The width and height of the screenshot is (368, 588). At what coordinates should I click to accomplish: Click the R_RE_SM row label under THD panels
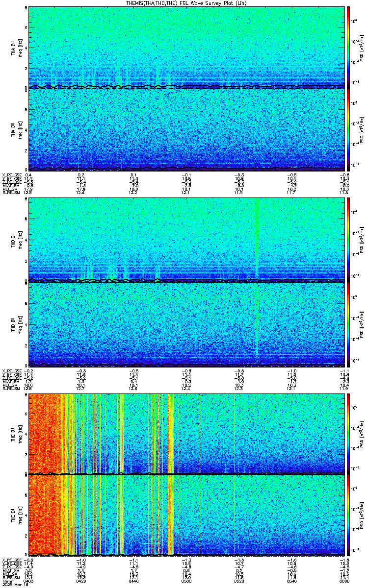click(9, 388)
